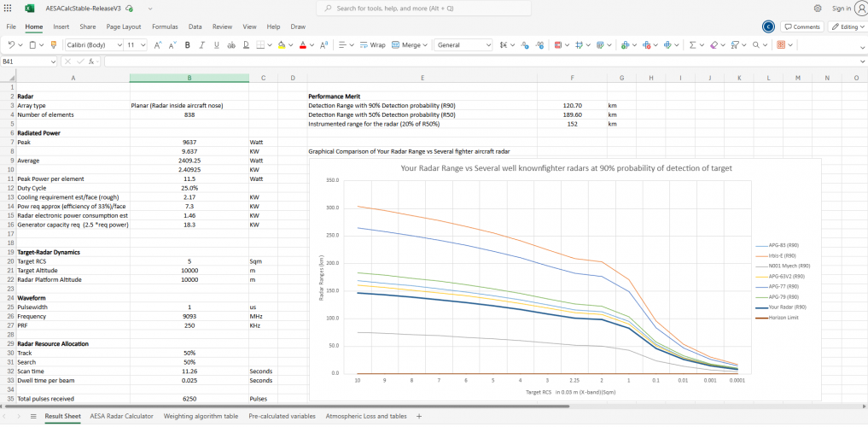
Task: Open cell styles with the Aa icon
Action: coord(323,45)
